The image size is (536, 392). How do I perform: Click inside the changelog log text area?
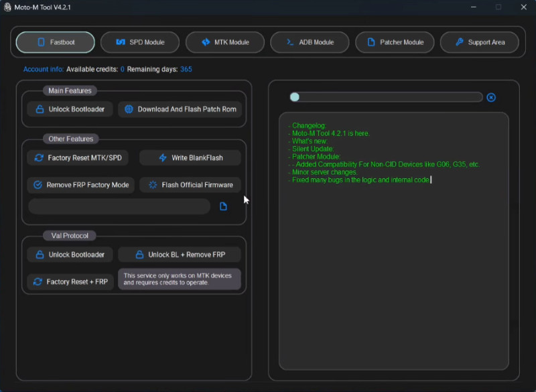click(394, 241)
